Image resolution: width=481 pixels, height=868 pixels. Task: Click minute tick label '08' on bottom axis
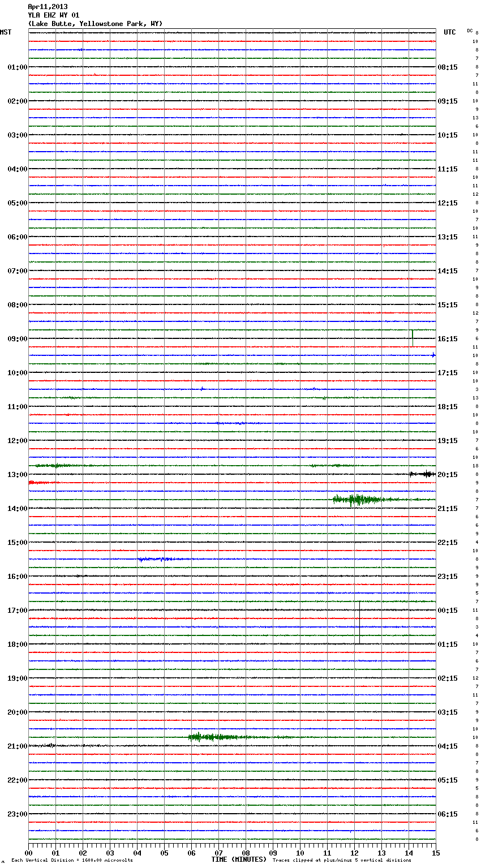point(246,853)
